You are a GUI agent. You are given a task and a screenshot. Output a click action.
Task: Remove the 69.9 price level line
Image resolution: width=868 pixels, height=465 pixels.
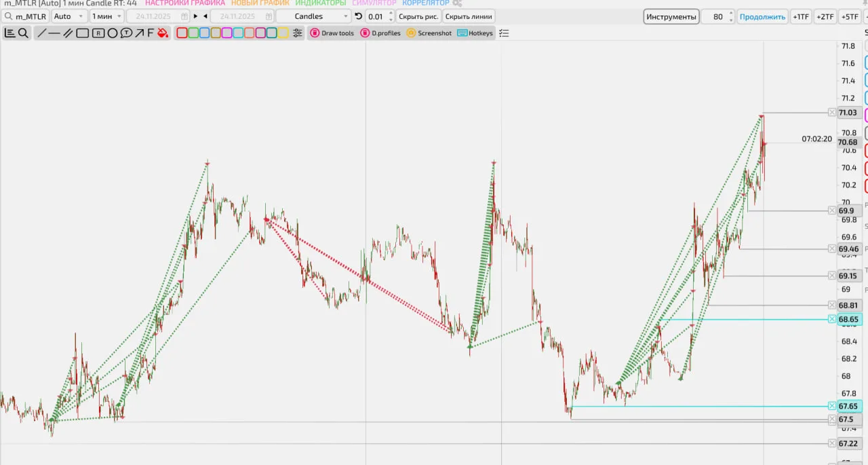pos(832,210)
